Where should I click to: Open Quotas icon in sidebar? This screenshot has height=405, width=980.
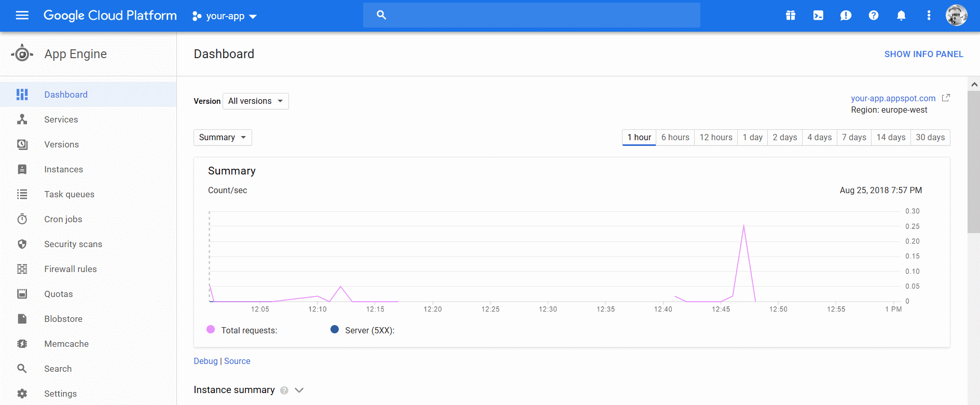pos(22,294)
